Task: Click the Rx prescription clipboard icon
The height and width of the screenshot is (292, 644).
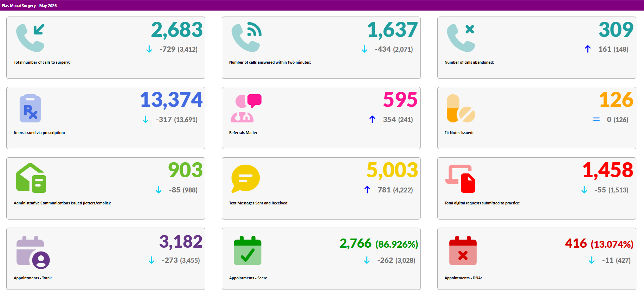Action: click(x=30, y=108)
